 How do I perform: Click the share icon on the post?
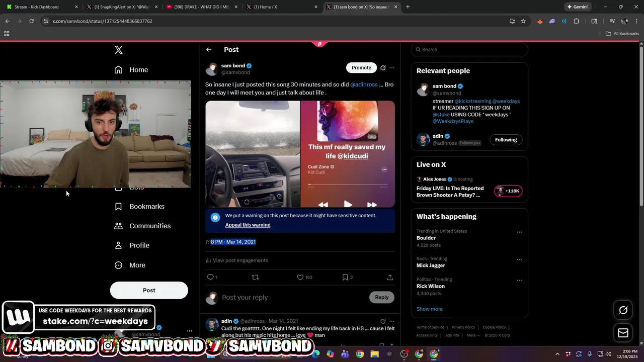[x=390, y=277]
